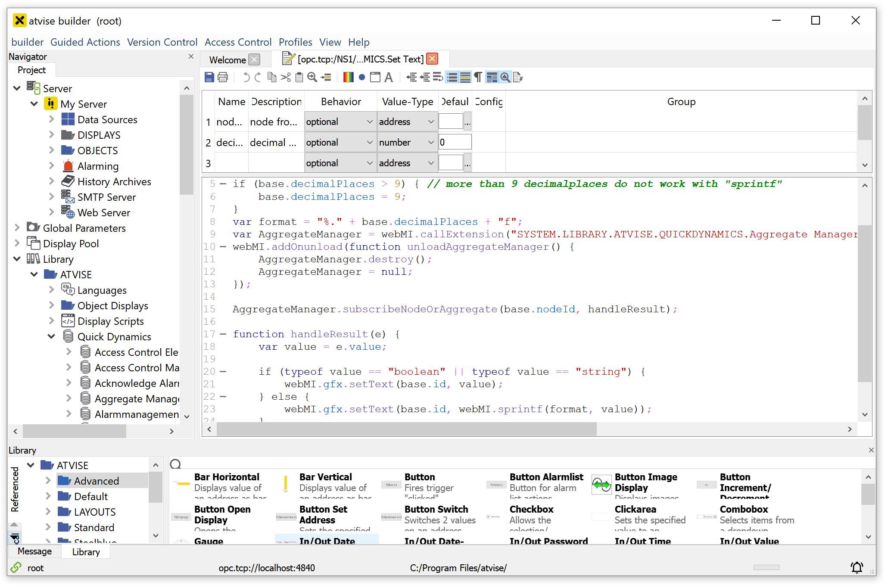Collapse the Quick Dynamics tree node
Image resolution: width=888 pixels, height=588 pixels.
click(x=51, y=336)
